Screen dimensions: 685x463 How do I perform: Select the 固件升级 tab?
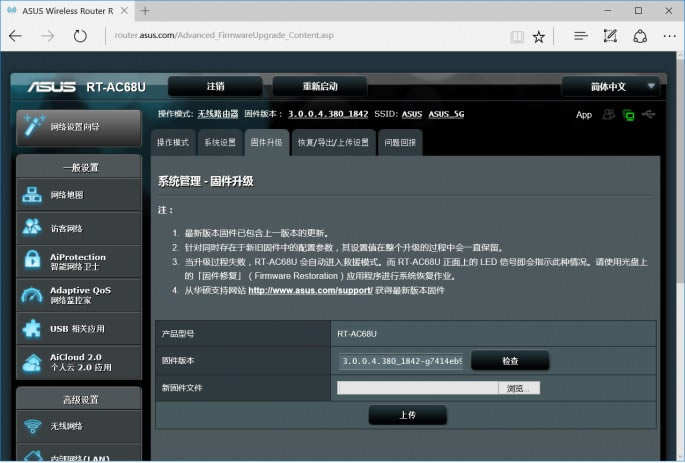click(266, 142)
